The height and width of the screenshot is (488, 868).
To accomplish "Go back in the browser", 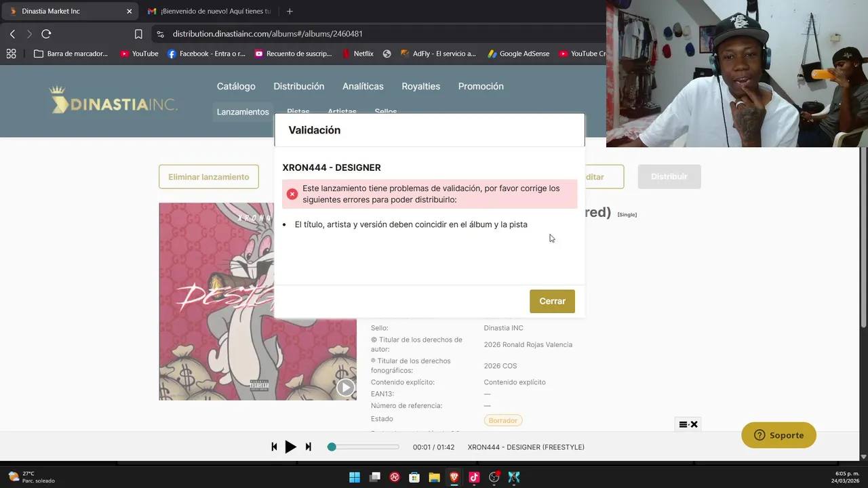I will coord(12,34).
